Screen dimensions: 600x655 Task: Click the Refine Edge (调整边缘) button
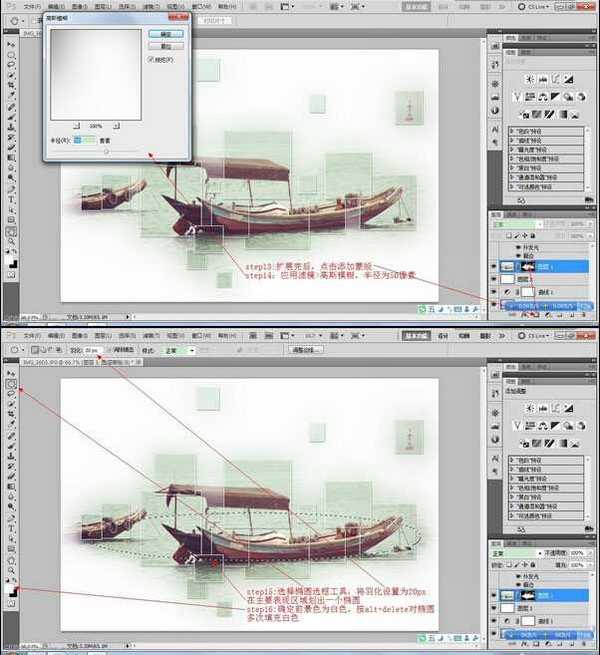[306, 350]
